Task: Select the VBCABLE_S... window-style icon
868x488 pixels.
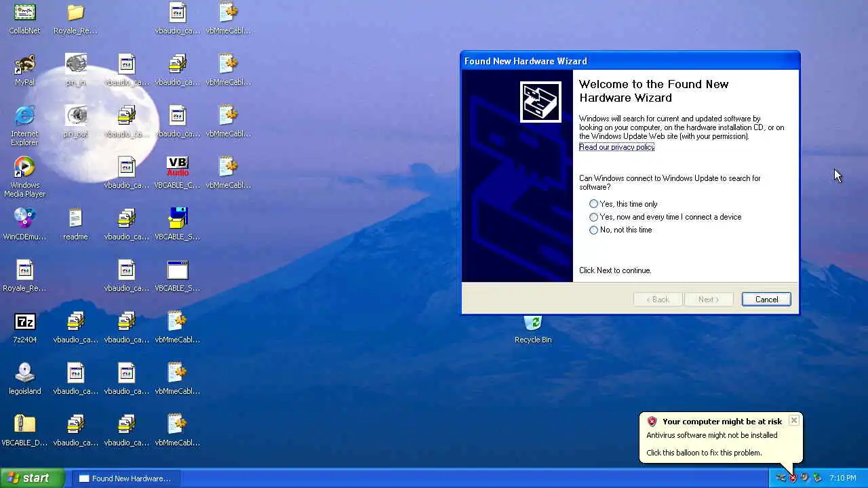Action: click(177, 276)
